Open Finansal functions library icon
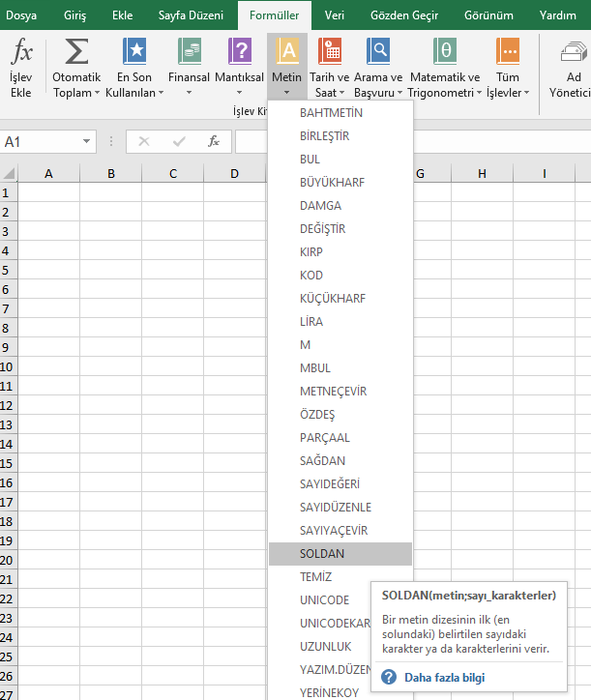 189,53
